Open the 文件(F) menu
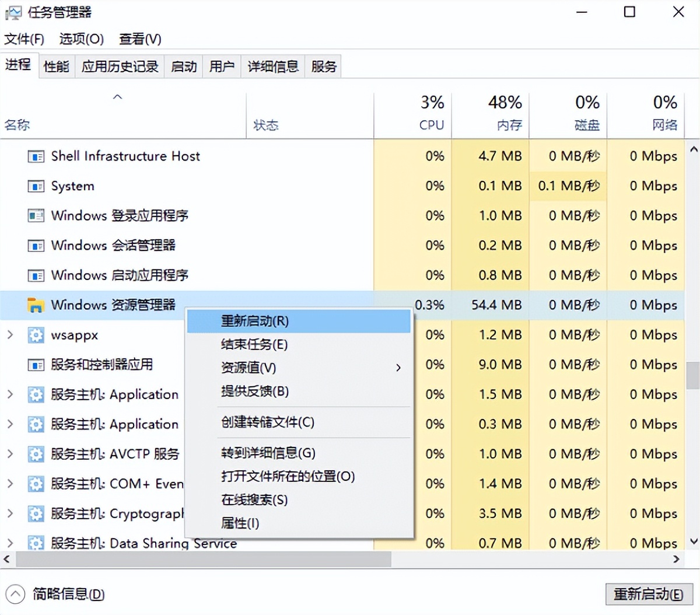 pyautogui.click(x=24, y=39)
